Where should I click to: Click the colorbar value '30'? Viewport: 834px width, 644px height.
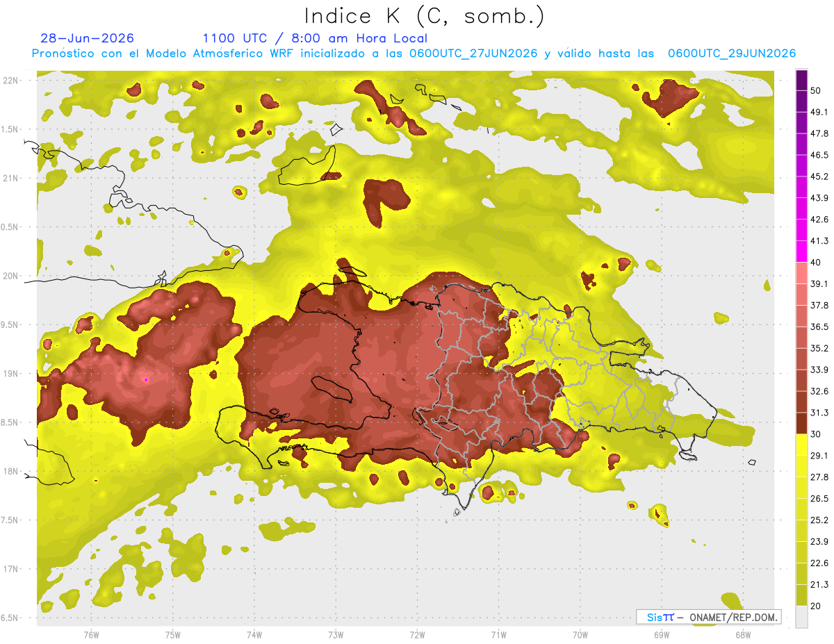click(816, 434)
